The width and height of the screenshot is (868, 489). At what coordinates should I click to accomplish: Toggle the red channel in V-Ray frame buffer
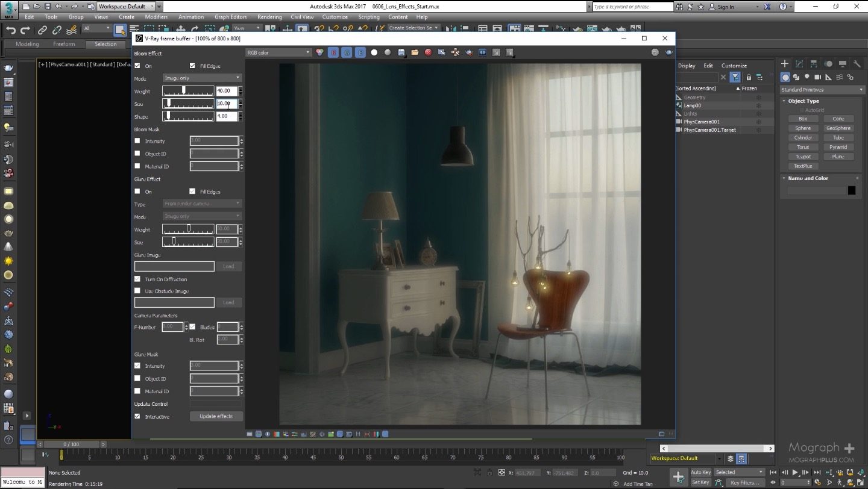[x=333, y=52]
